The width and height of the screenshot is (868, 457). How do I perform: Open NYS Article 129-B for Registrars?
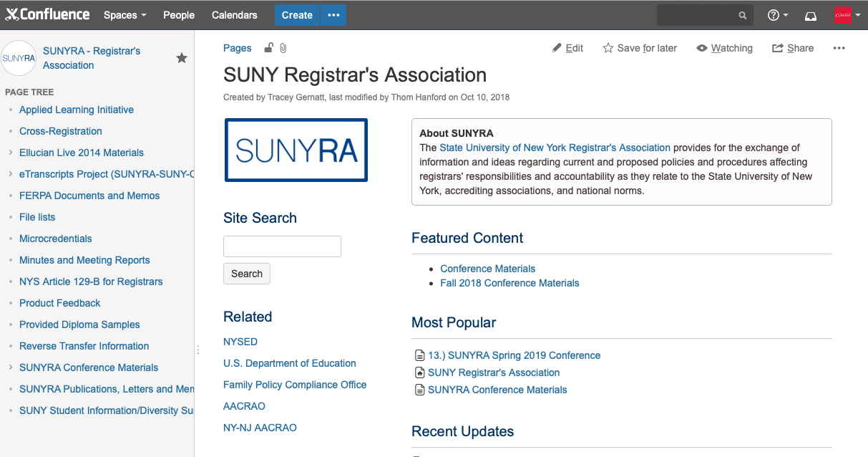pos(91,282)
